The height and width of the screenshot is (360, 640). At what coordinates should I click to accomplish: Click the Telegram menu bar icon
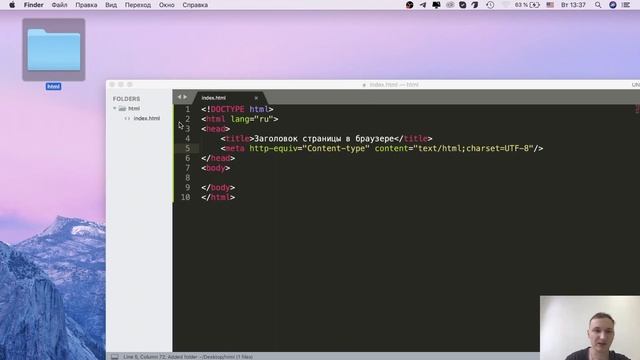(x=423, y=5)
